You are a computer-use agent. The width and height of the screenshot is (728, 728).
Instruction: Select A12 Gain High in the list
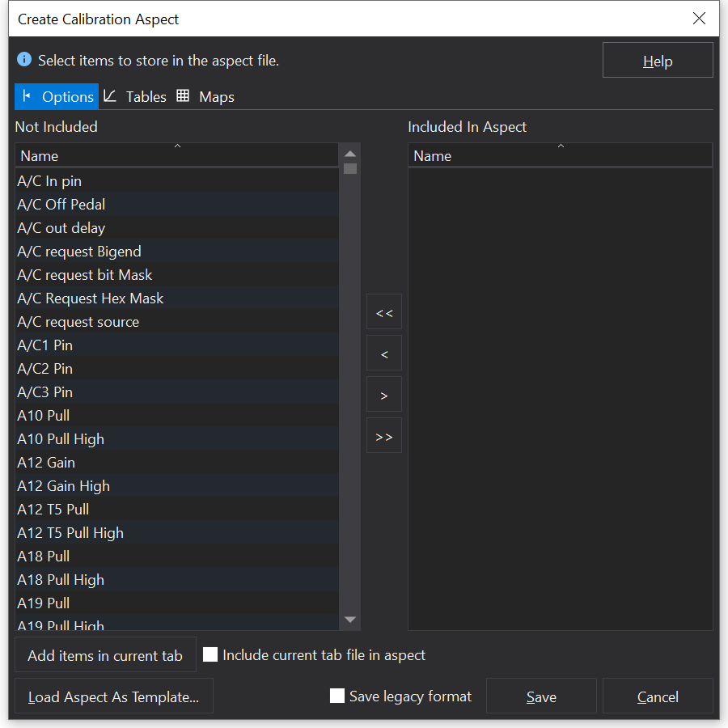[64, 486]
